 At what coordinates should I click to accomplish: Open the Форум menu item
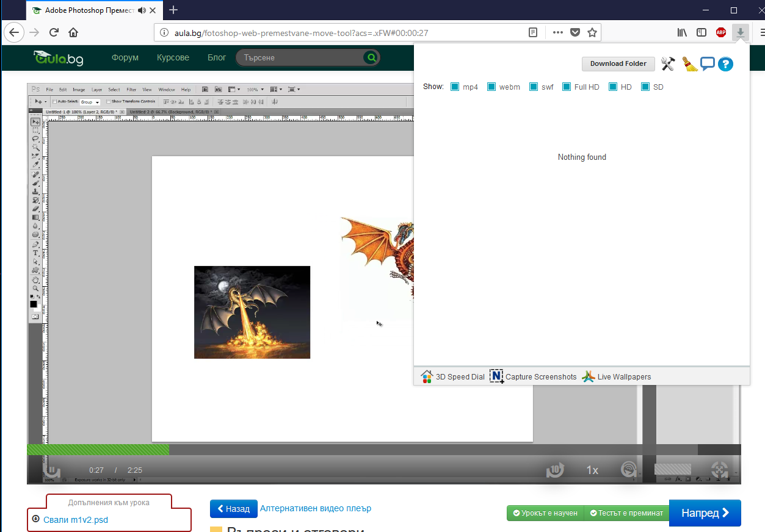125,57
